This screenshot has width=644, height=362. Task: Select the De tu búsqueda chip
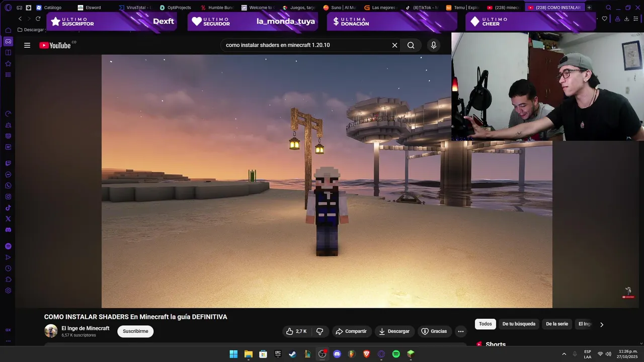pyautogui.click(x=519, y=324)
